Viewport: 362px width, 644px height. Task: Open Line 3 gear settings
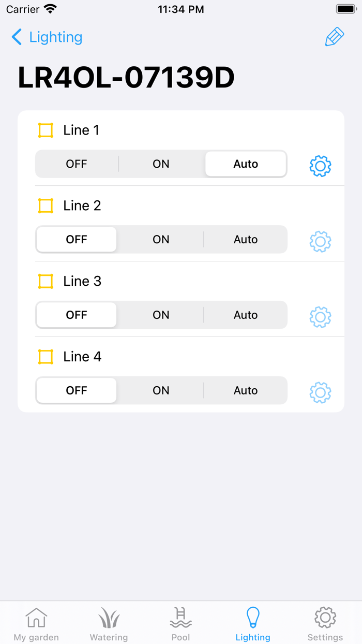pyautogui.click(x=320, y=317)
